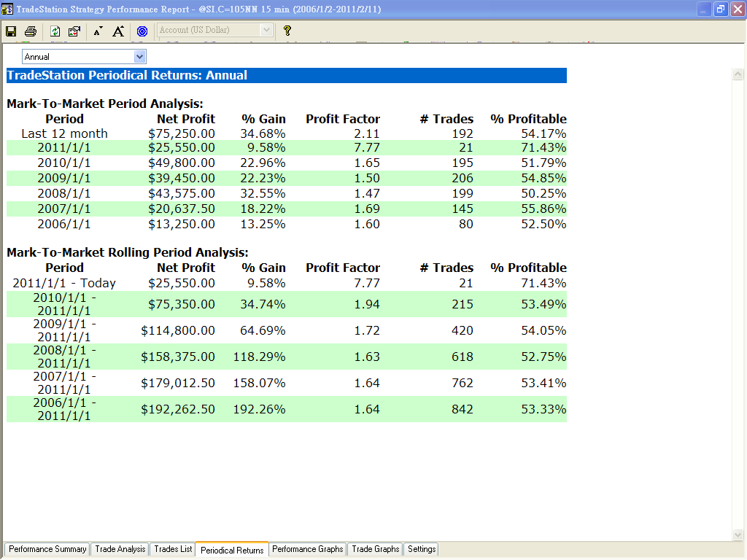Switch to the Performance Summary tab
The height and width of the screenshot is (560, 747).
pyautogui.click(x=47, y=549)
